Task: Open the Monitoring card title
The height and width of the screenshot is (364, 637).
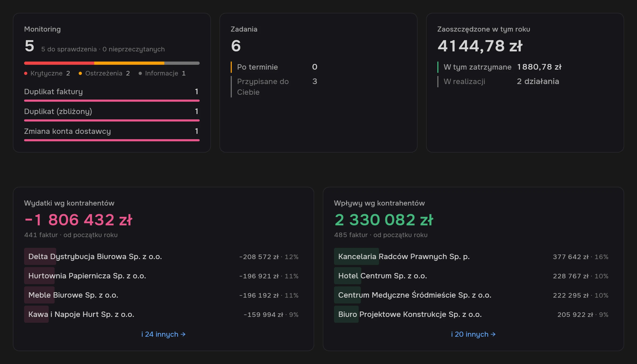Action: coord(42,29)
